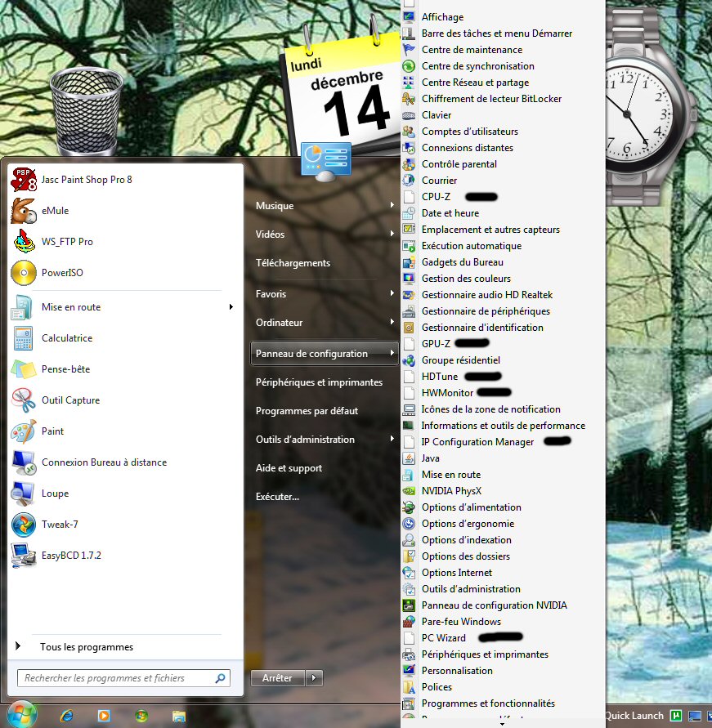Image resolution: width=712 pixels, height=728 pixels.
Task: Open Connexion Bureau à distance icon
Action: (23, 462)
